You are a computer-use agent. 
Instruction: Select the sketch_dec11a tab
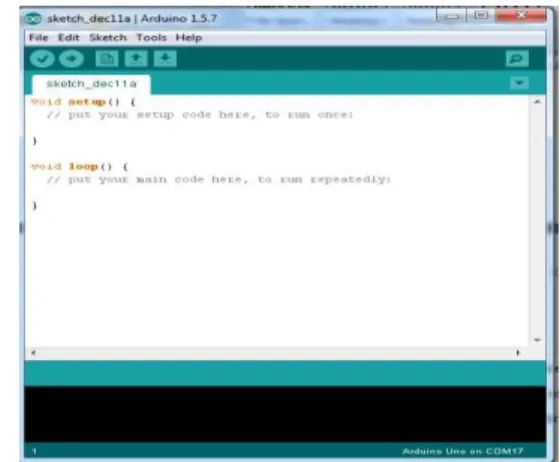91,84
